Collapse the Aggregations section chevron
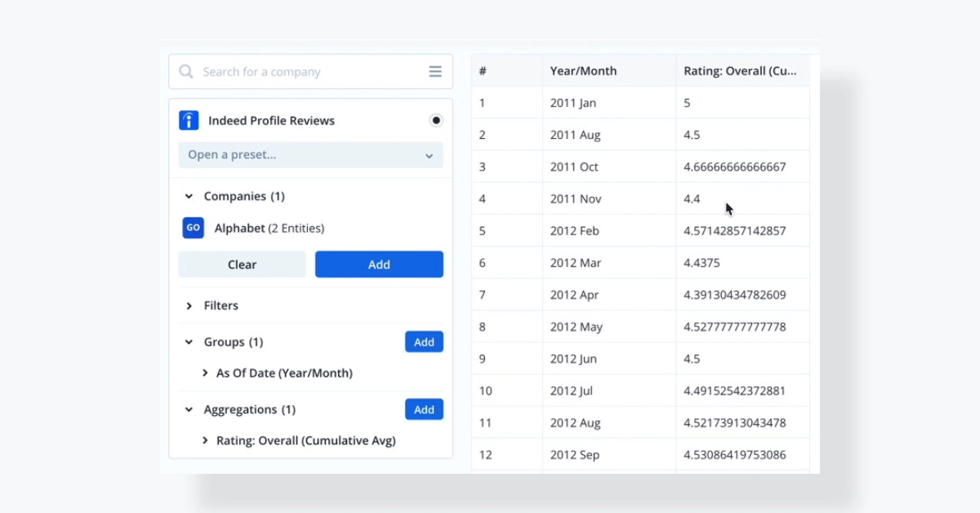The height and width of the screenshot is (513, 980). coord(189,410)
